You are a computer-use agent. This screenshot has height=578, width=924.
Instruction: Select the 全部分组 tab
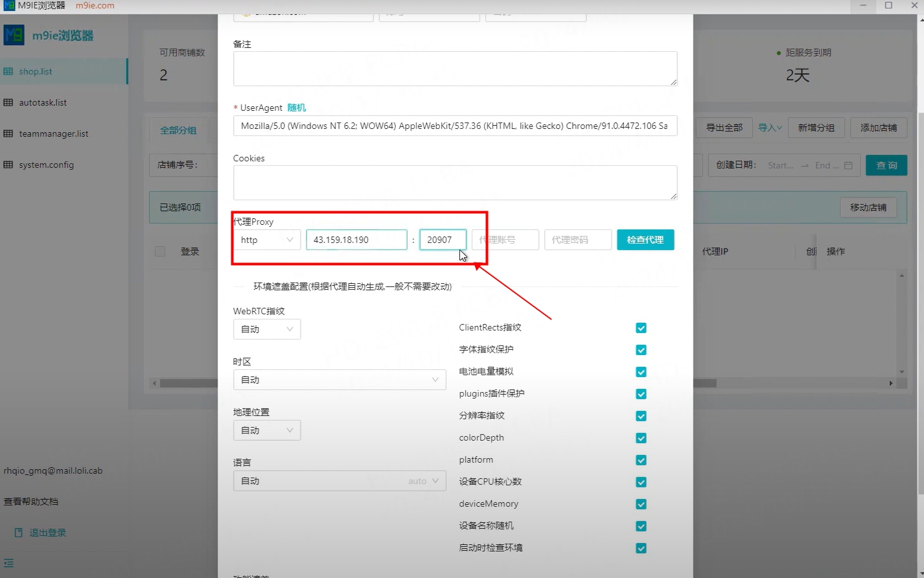[x=178, y=130]
